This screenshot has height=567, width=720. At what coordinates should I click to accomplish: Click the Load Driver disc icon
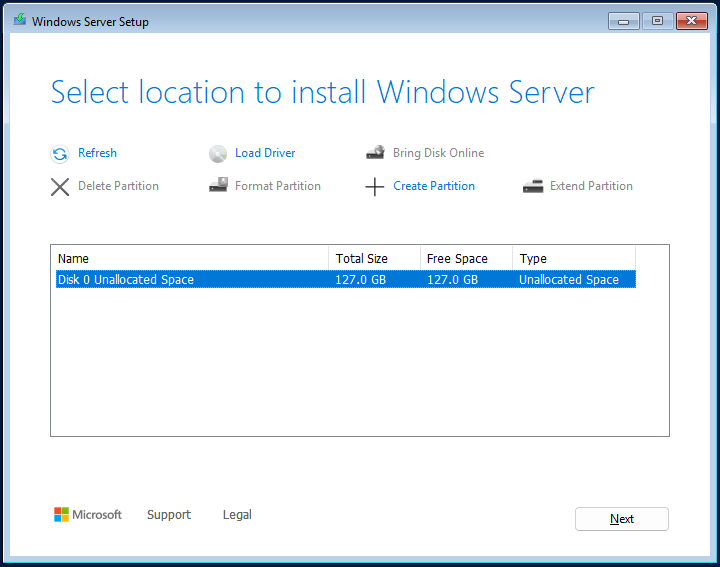coord(218,154)
